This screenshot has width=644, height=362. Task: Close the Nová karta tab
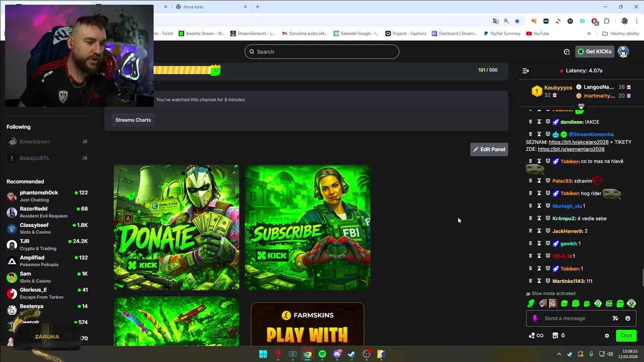[246, 7]
